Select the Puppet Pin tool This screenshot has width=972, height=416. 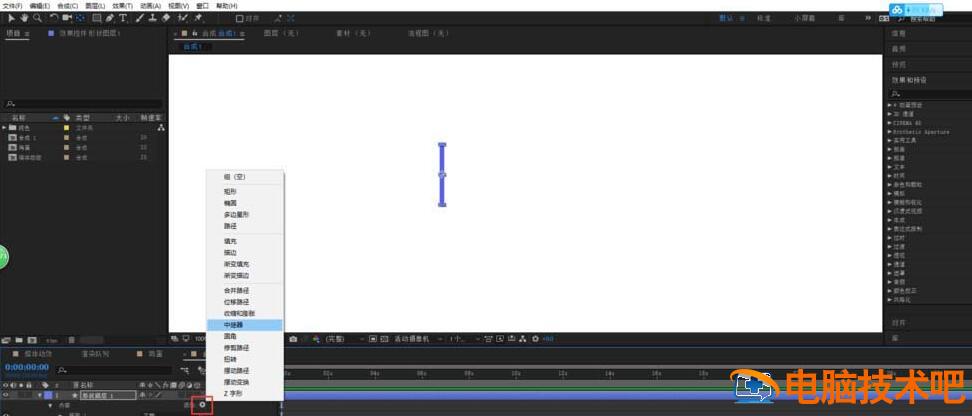coord(198,18)
